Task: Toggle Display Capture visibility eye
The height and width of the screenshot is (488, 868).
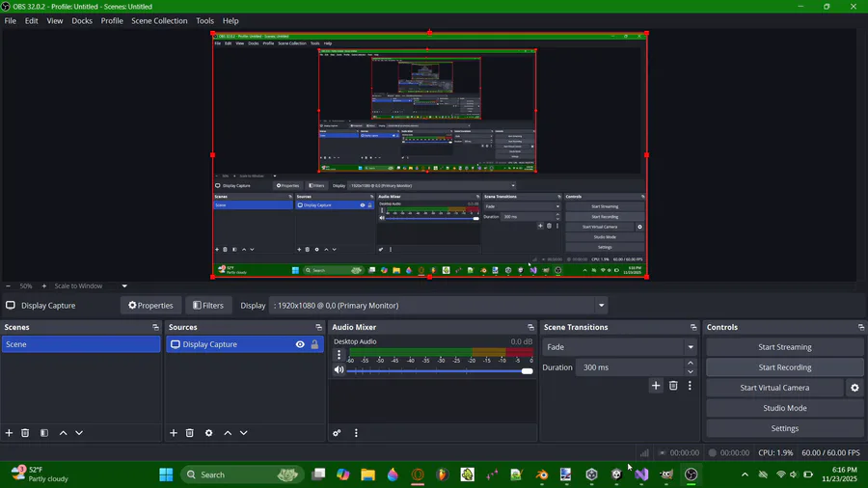Action: tap(300, 344)
